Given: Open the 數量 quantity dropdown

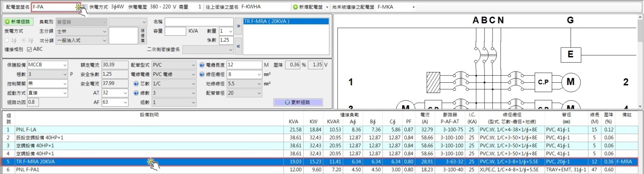Looking at the screenshot, I should tap(227, 31).
